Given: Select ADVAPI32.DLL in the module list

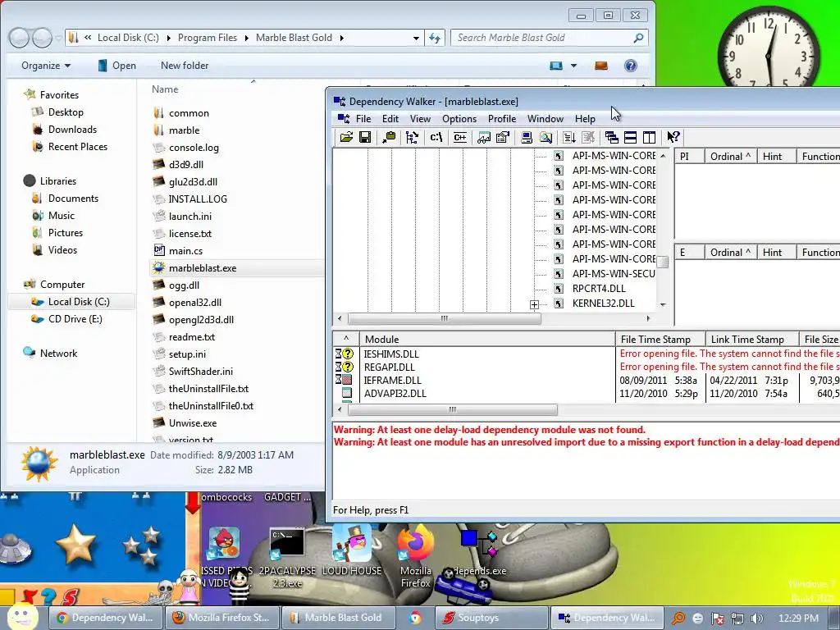Looking at the screenshot, I should (x=395, y=394).
